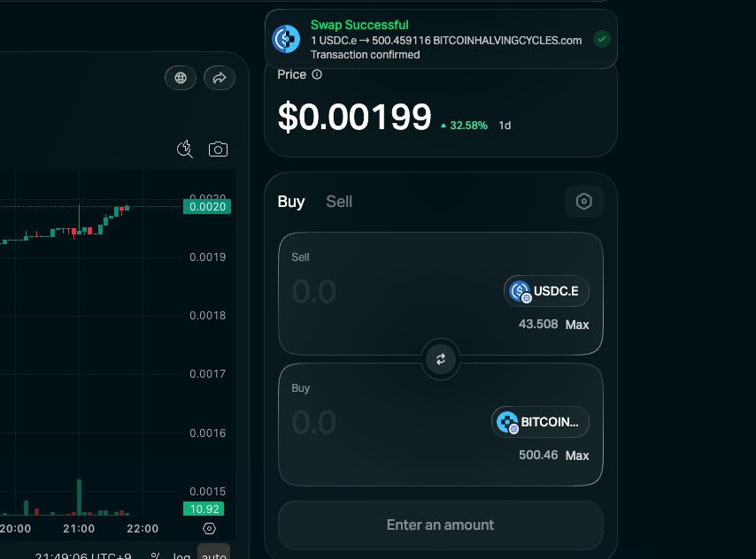Viewport: 756px width, 559px height.
Task: Click the Swap Successful notification title
Action: click(x=359, y=25)
